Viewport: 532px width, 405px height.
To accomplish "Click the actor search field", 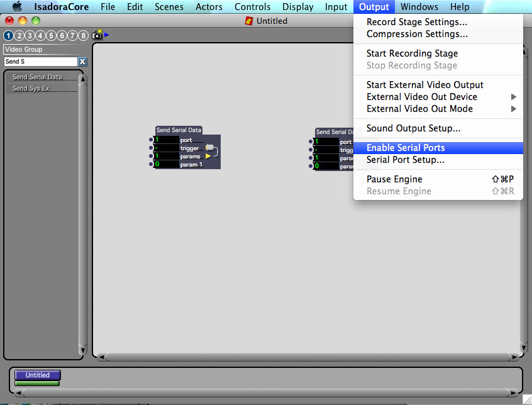I will click(40, 62).
